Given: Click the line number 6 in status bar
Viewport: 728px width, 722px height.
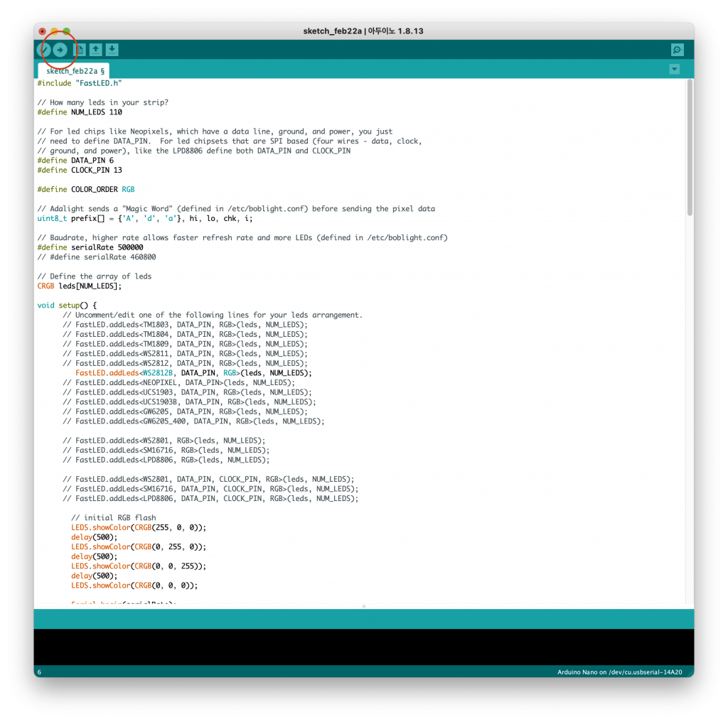Looking at the screenshot, I should coord(40,672).
